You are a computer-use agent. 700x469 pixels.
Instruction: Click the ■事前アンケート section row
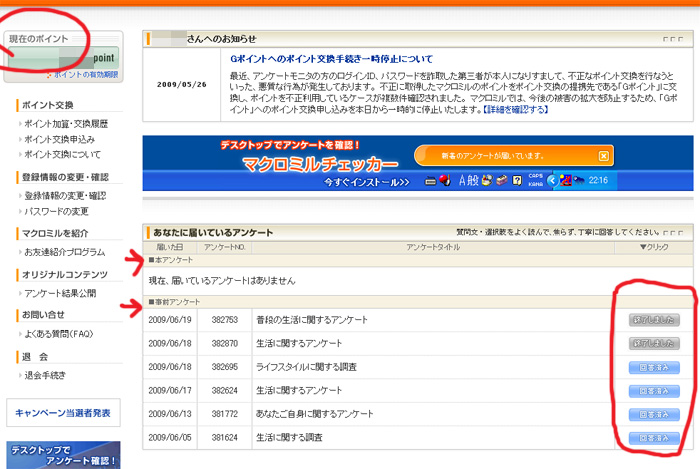coord(418,302)
